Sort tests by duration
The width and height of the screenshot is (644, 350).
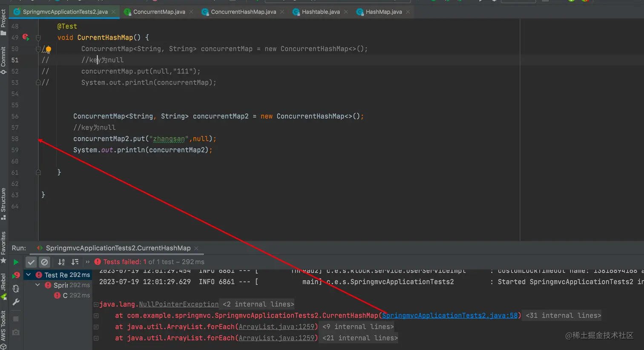(x=75, y=262)
